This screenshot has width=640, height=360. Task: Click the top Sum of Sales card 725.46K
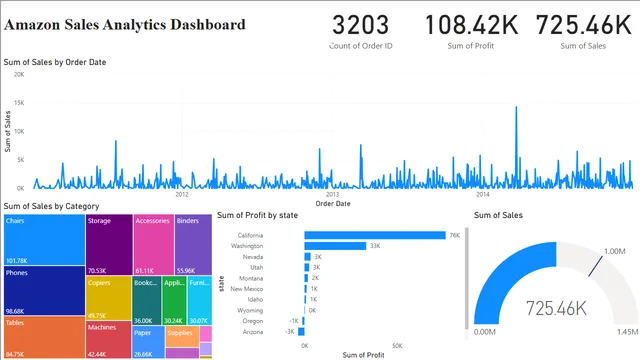point(583,31)
